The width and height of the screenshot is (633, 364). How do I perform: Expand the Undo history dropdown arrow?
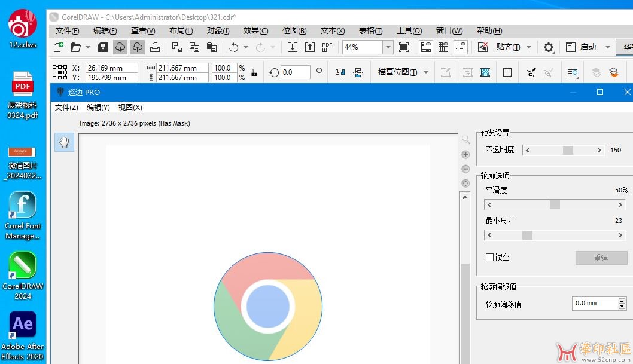pyautogui.click(x=246, y=47)
